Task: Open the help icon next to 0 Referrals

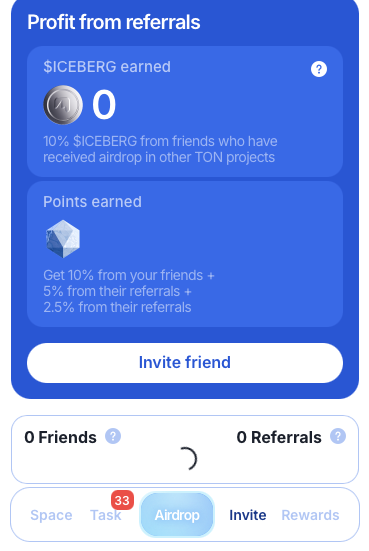Action: pos(338,436)
